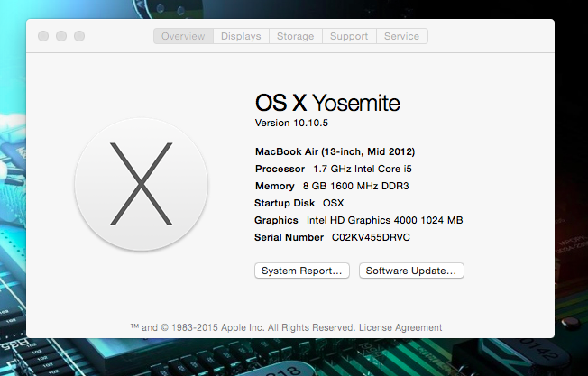Go to the Support tab
Image resolution: width=588 pixels, height=376 pixels.
coord(348,36)
